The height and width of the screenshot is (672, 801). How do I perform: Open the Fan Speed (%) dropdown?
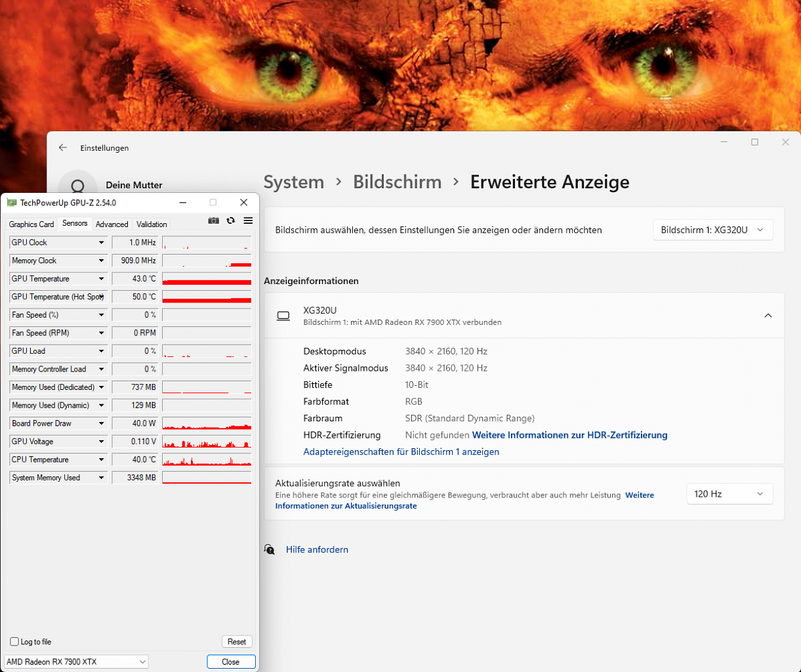pos(102,315)
